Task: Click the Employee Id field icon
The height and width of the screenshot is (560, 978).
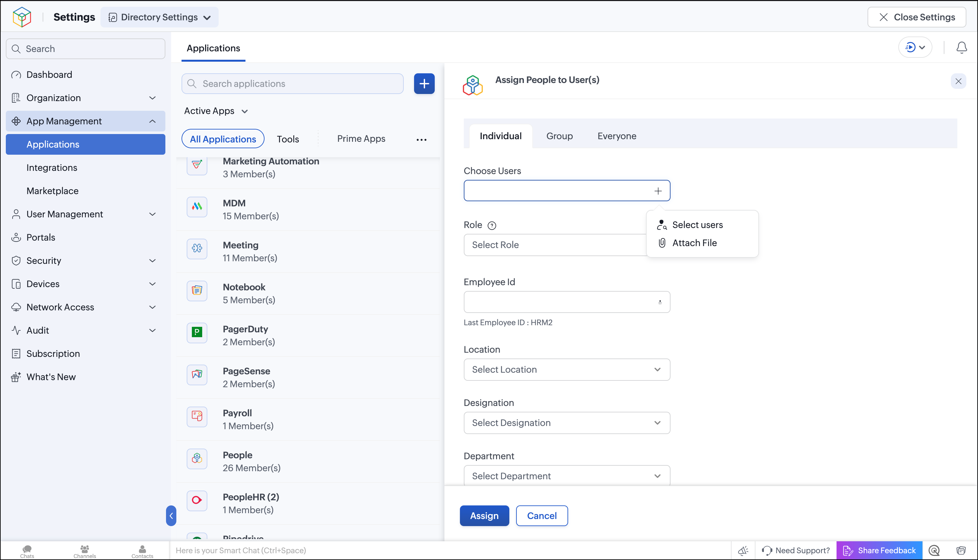Action: coord(660,302)
